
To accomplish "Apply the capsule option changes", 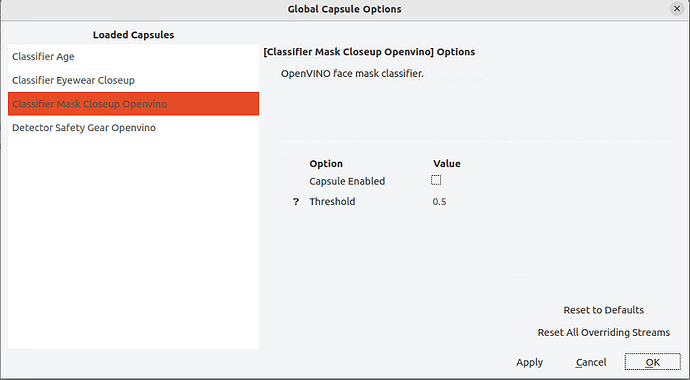I will pos(529,362).
